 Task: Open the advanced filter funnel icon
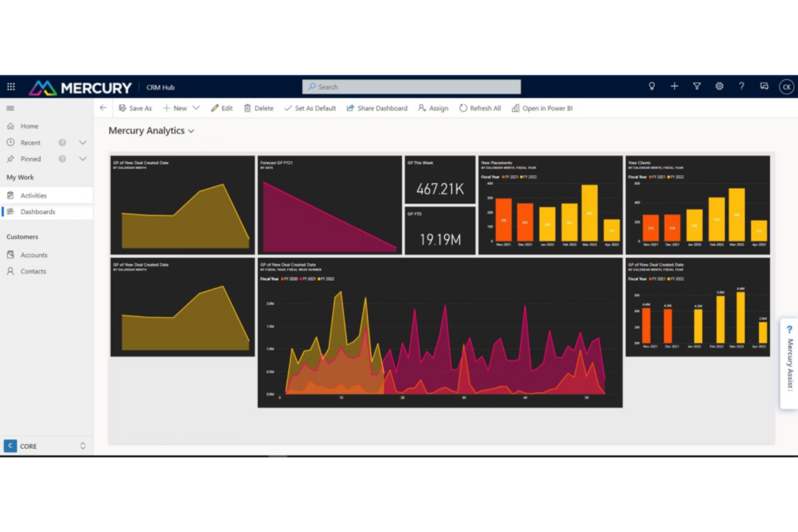tap(697, 86)
